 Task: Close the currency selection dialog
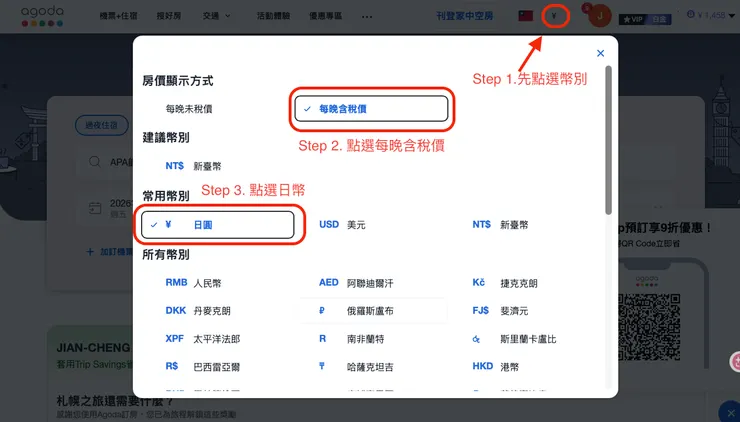click(600, 53)
